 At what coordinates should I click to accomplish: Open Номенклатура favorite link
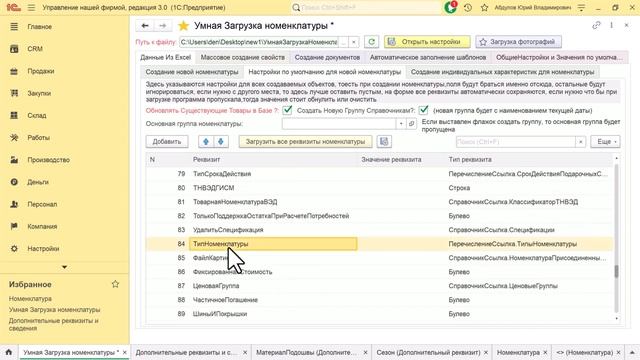click(x=30, y=299)
